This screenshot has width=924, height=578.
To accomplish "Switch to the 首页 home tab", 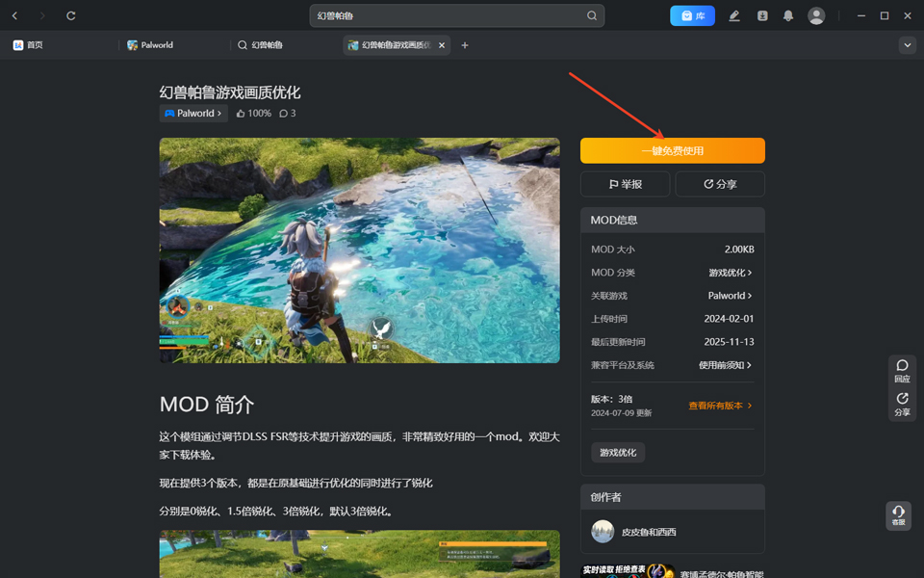I will click(28, 45).
